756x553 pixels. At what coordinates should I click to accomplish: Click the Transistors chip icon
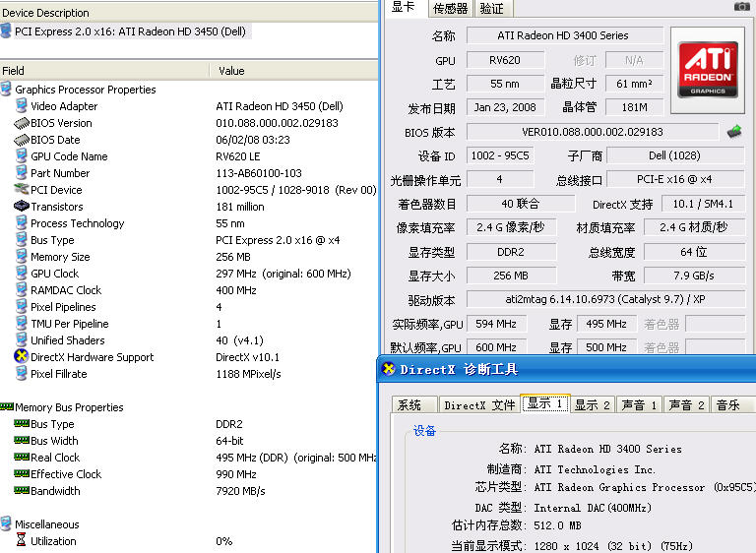(x=22, y=206)
